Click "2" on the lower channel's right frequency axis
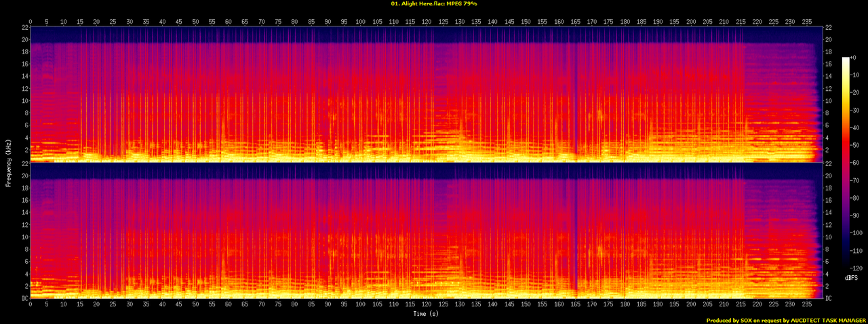868x324 pixels. point(827,287)
